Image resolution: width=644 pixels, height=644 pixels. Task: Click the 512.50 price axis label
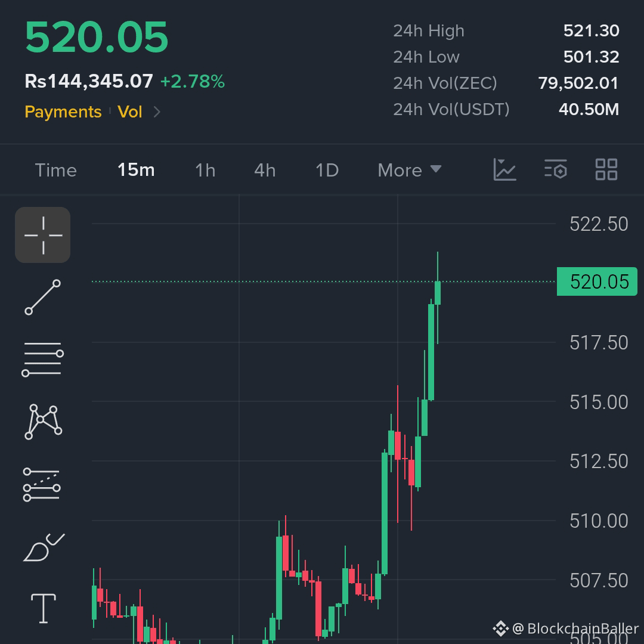[x=599, y=461]
